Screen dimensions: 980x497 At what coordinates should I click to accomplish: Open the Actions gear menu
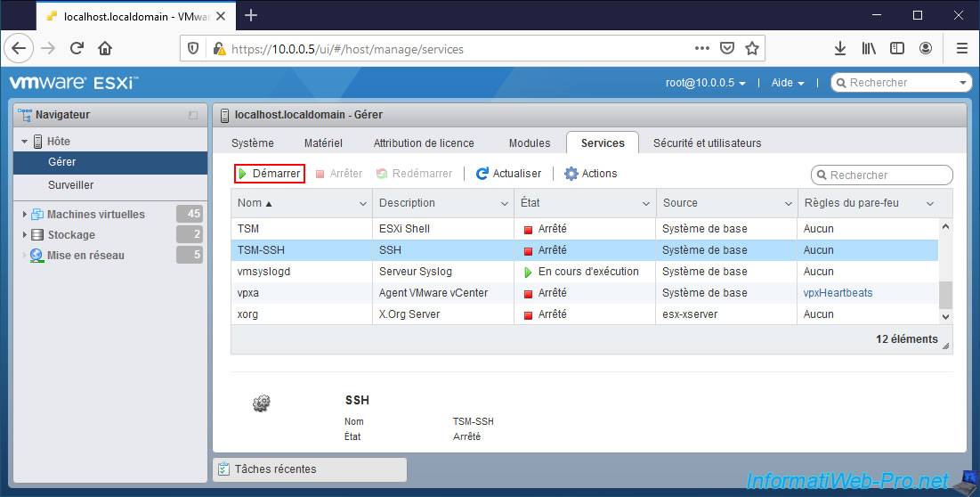click(591, 174)
